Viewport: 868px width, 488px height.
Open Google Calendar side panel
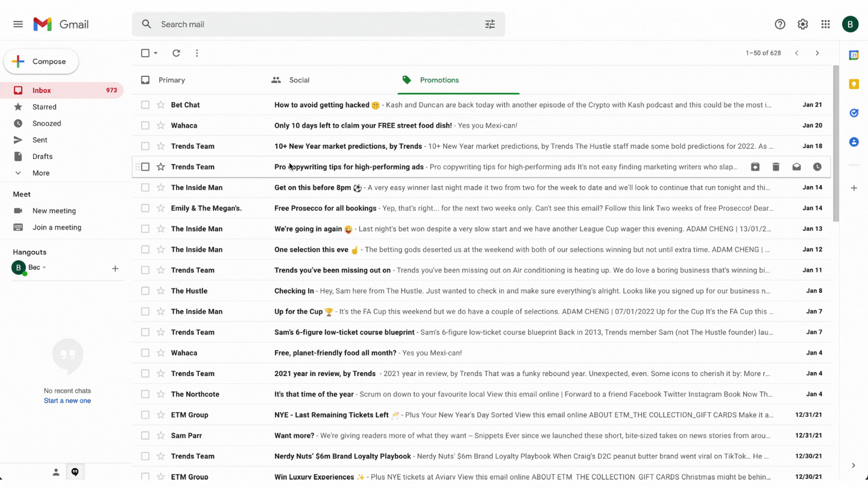[x=854, y=55]
